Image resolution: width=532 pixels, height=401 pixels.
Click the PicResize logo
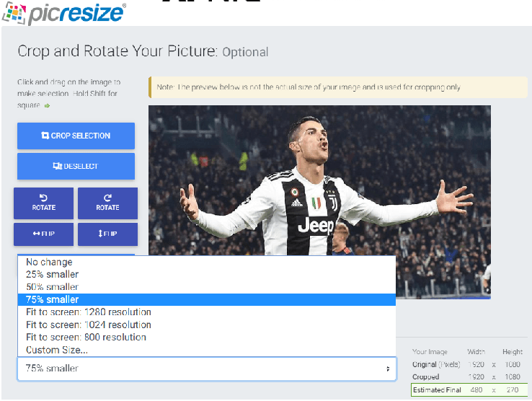(63, 13)
